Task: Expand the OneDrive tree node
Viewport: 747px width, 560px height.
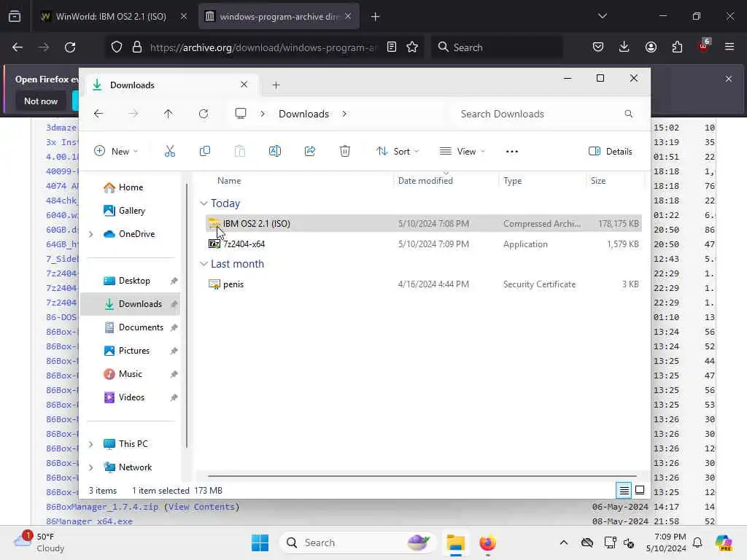Action: (90, 234)
